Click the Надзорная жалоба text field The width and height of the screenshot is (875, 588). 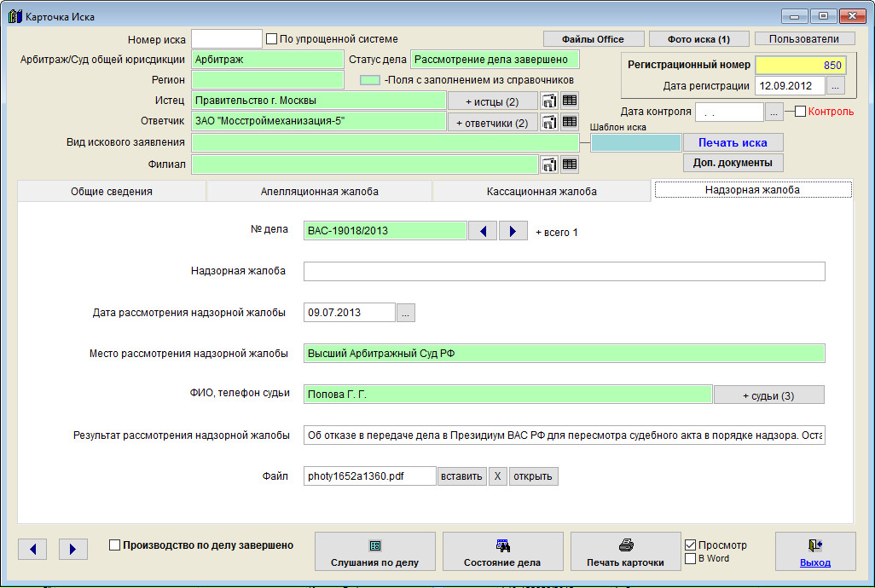tap(564, 271)
